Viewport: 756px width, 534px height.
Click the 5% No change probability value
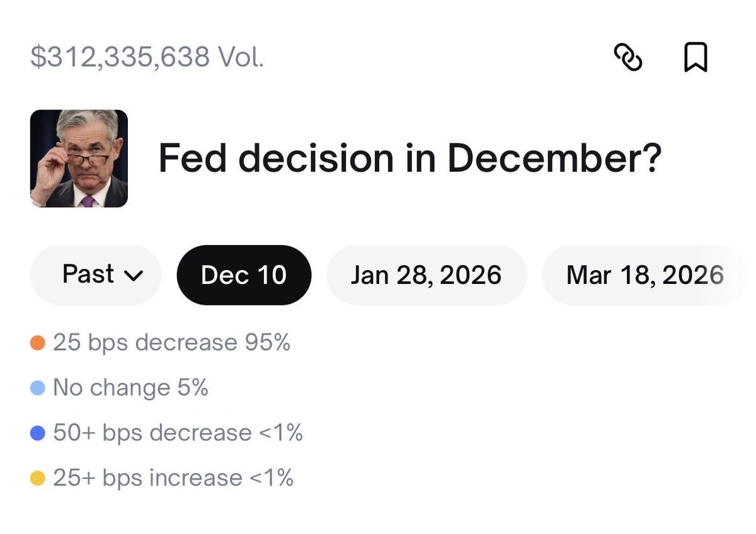coord(192,388)
